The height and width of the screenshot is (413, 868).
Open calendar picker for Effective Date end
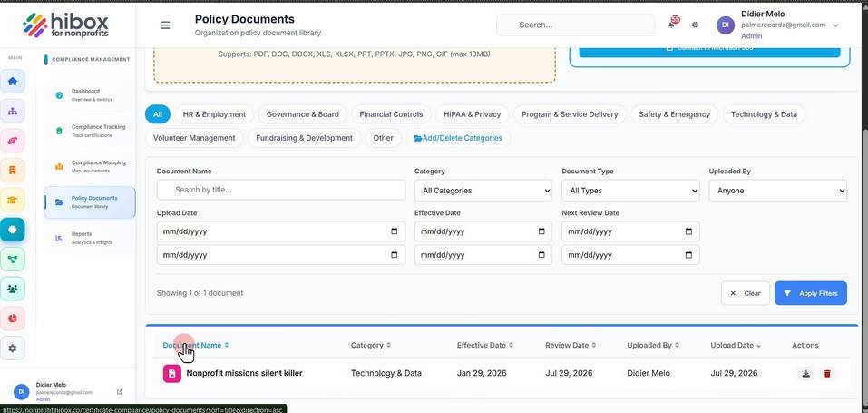tap(541, 255)
